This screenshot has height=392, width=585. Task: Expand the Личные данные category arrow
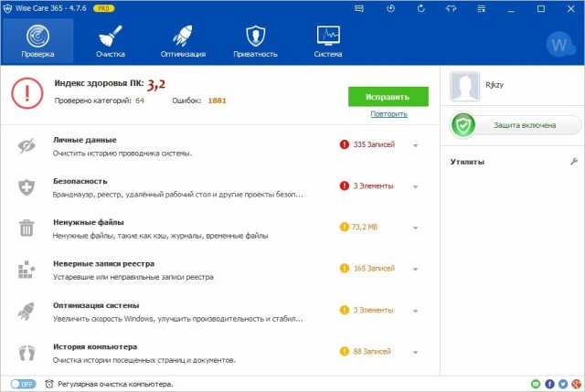[x=415, y=145]
